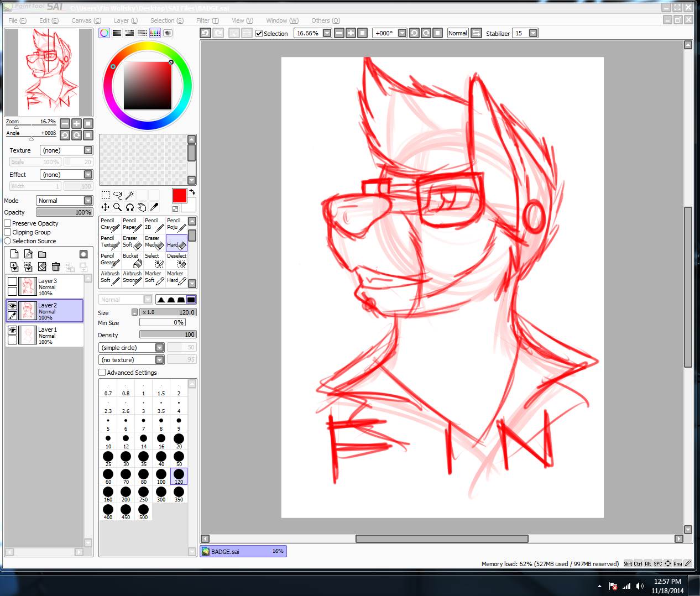This screenshot has width=700, height=596.
Task: Click the red foreground color swatch
Action: click(179, 196)
